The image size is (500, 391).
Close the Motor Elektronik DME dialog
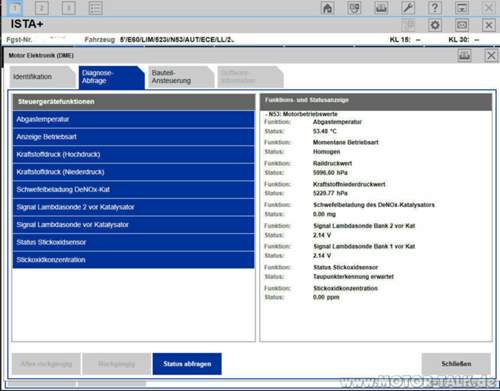pyautogui.click(x=491, y=55)
